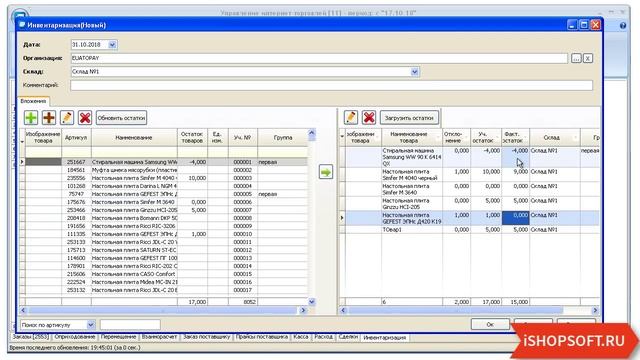The image size is (640, 360).
Task: Click the 'Уч. №' column header
Action: tap(242, 138)
